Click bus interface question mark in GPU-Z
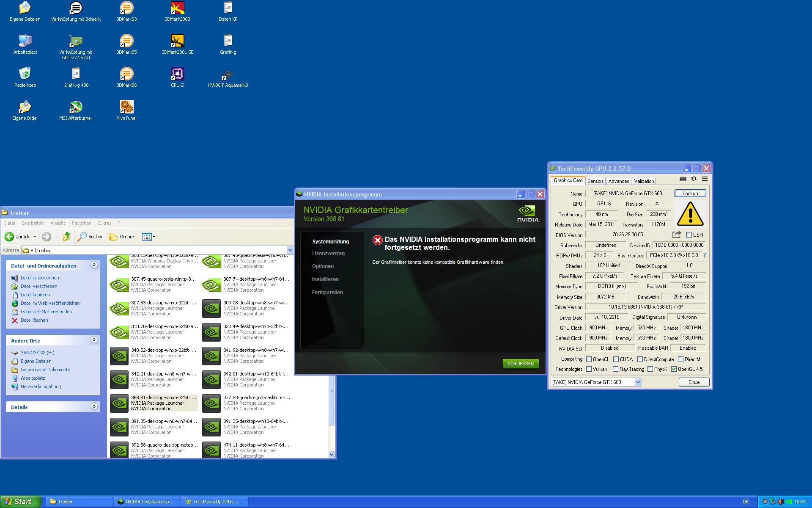 coord(705,255)
